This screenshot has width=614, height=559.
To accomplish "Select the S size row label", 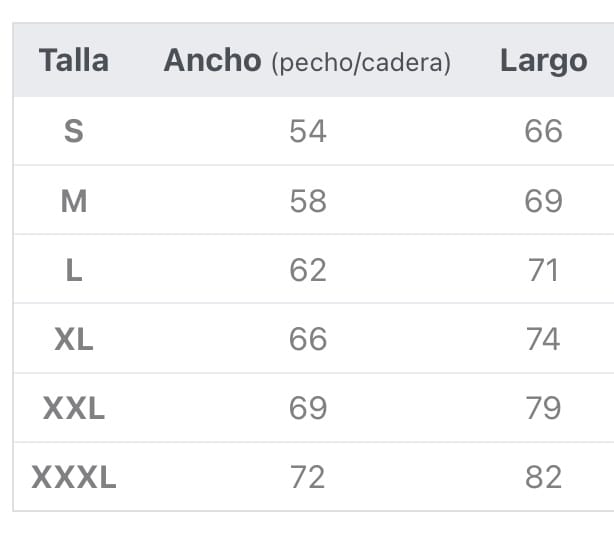I will [73, 131].
